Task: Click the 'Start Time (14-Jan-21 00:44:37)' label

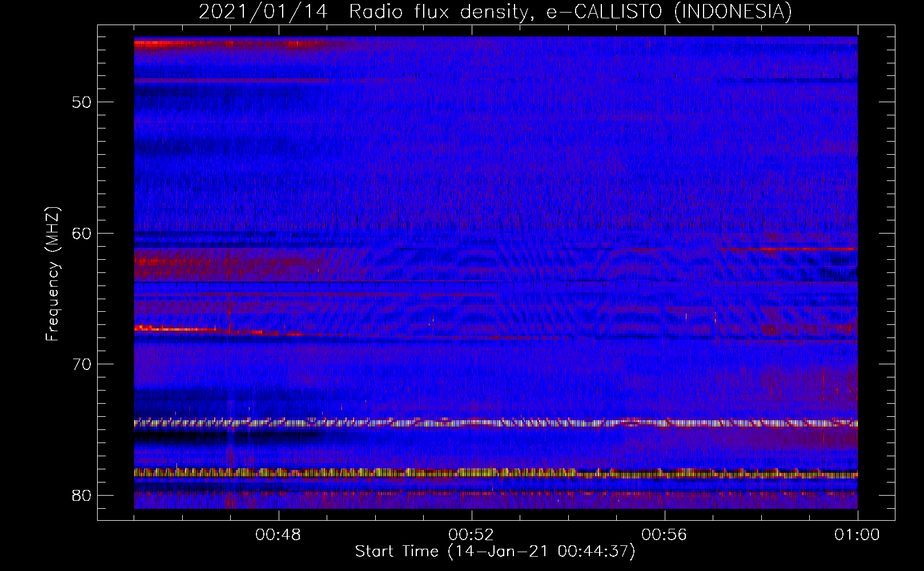Action: click(x=495, y=552)
